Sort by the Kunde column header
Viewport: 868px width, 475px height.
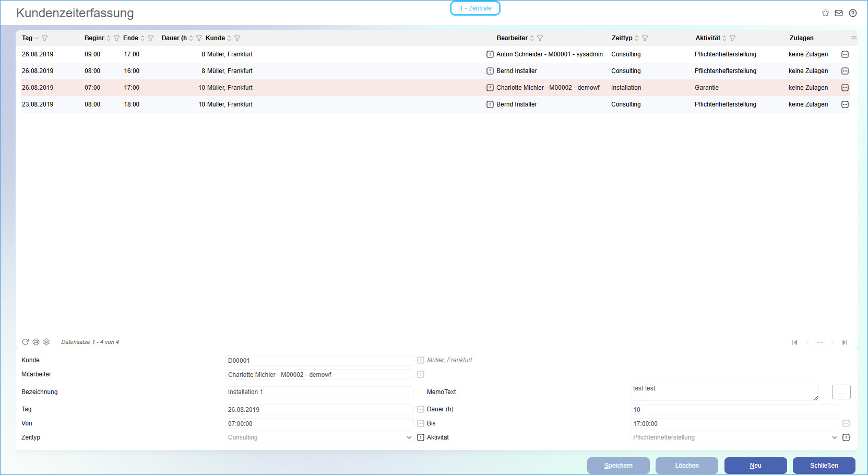(215, 38)
